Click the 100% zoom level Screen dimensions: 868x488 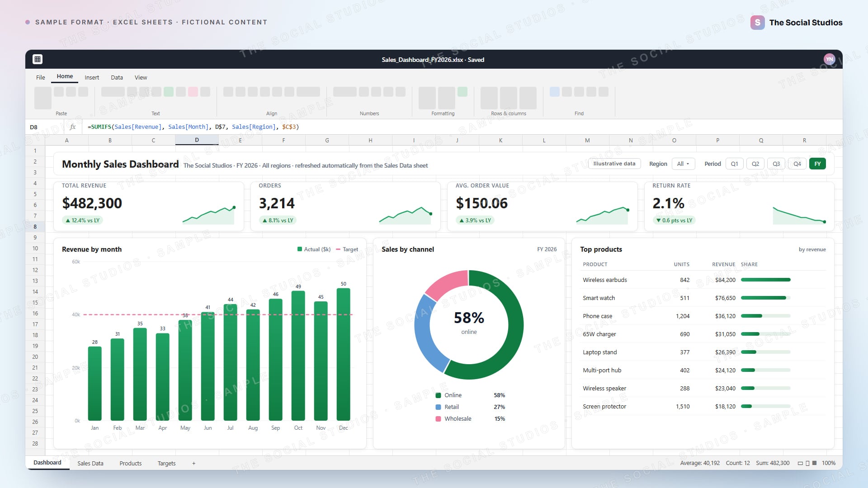point(829,463)
